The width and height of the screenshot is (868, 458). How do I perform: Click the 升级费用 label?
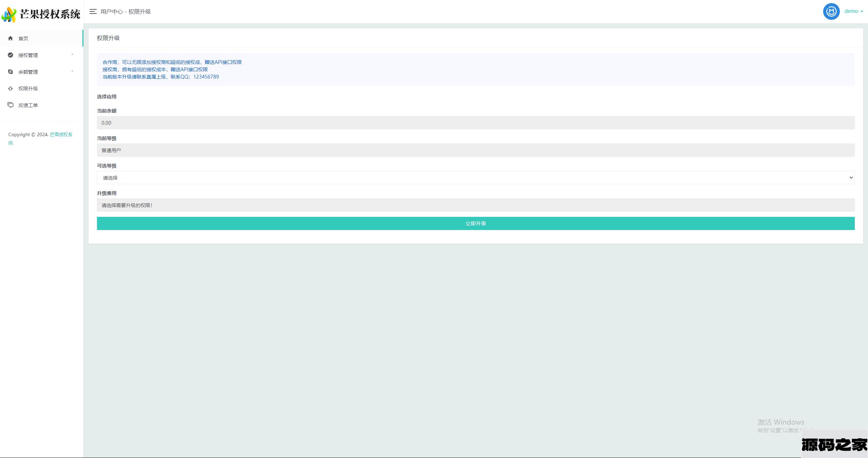point(107,193)
